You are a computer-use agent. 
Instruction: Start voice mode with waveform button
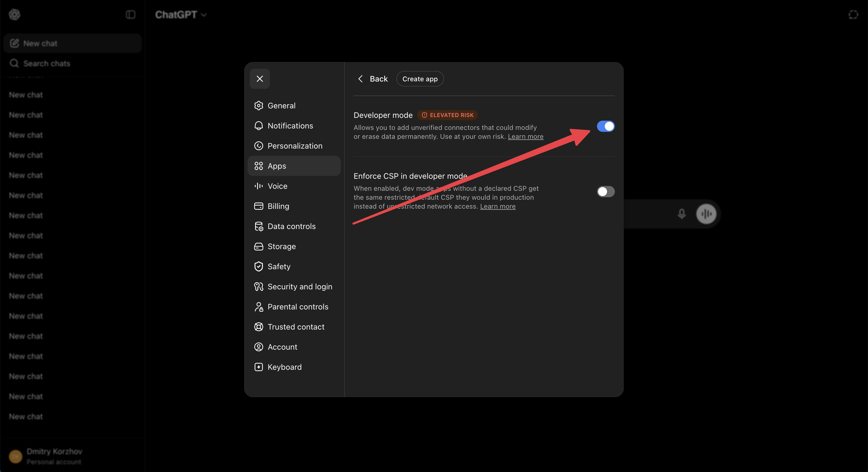pyautogui.click(x=706, y=214)
